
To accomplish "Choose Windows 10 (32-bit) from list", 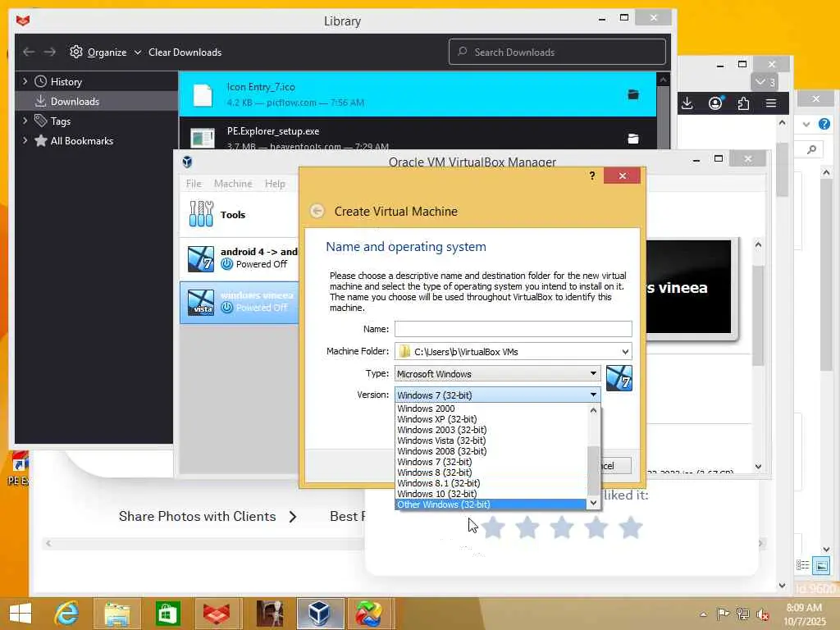I will (x=491, y=494).
